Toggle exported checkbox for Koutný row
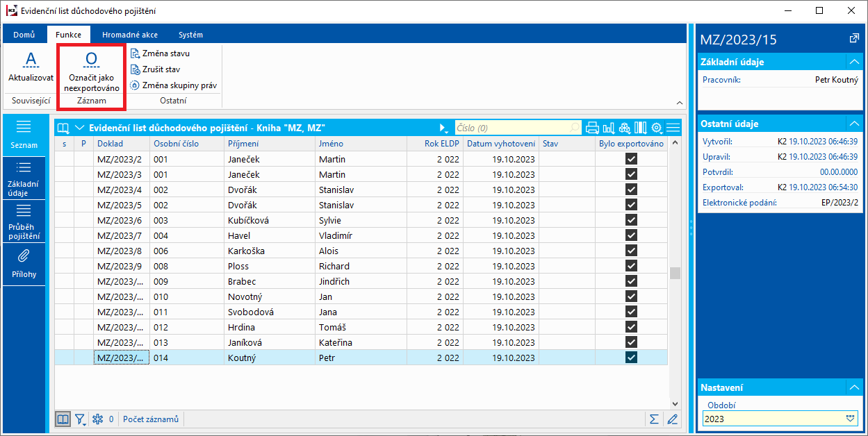 tap(631, 358)
